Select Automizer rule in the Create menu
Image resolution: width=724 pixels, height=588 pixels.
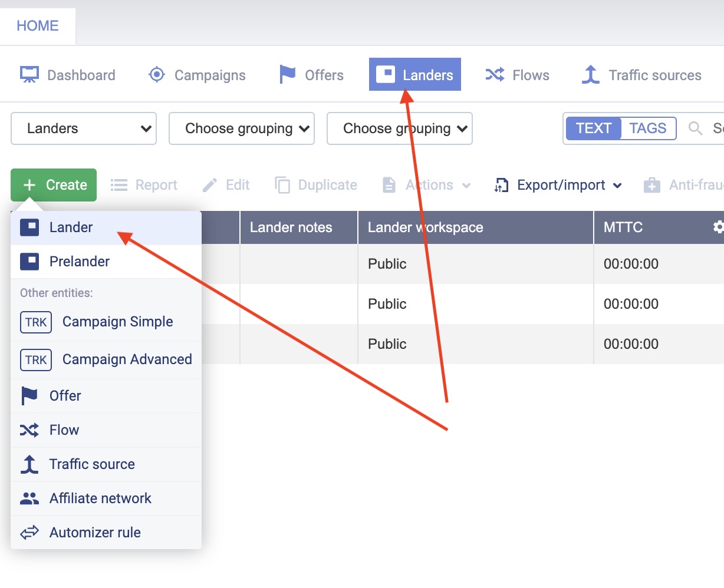95,533
